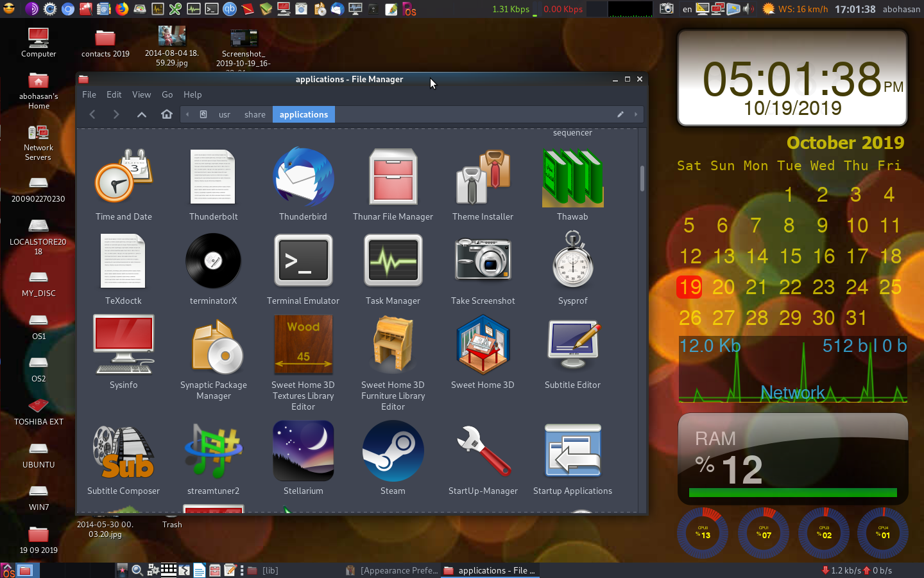924x578 pixels.
Task: Open the Computer desktop icon
Action: (x=38, y=37)
